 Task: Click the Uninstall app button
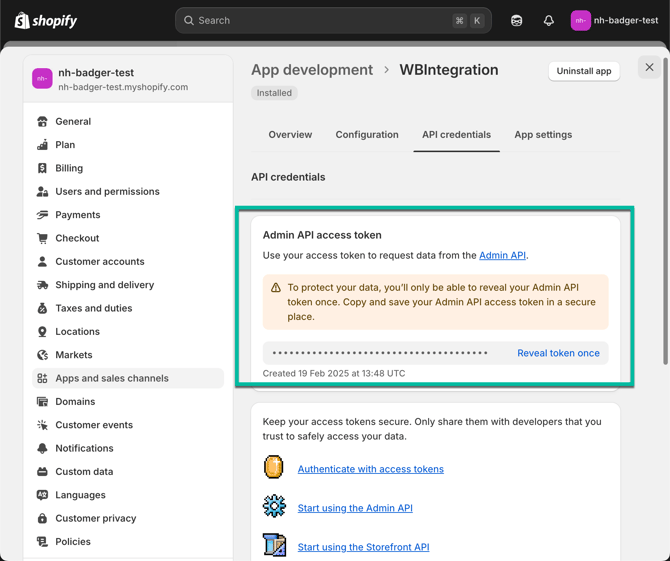pos(584,71)
